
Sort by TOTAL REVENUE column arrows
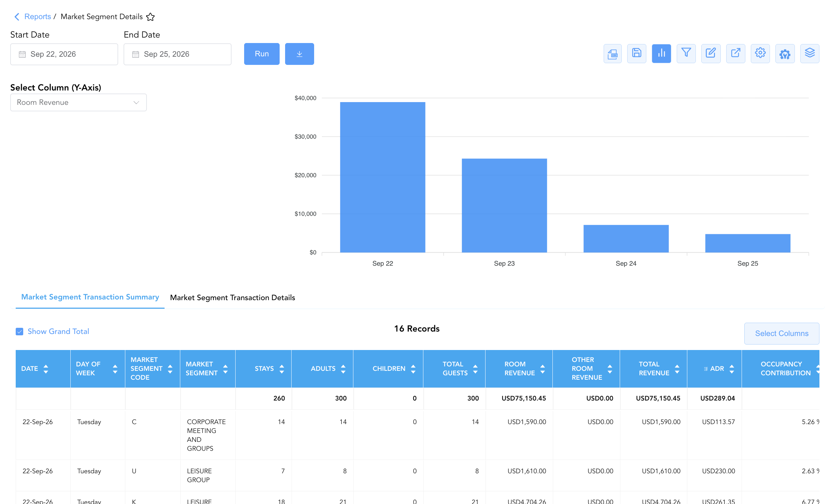[677, 369]
